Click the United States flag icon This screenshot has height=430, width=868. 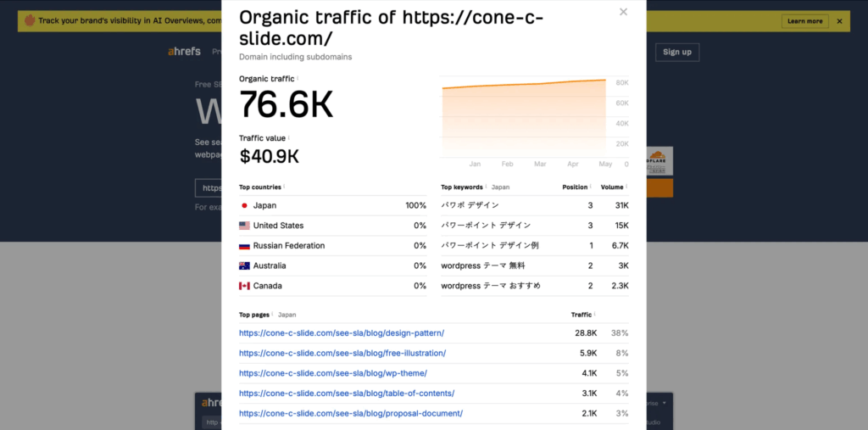pyautogui.click(x=244, y=226)
